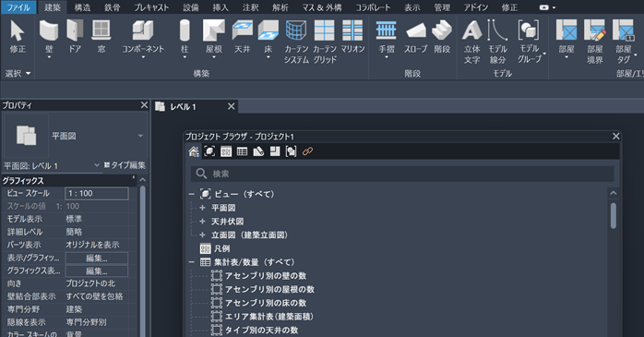Click the legends filter icon in Project Browser
Screen dimensions: 644x337
226,151
